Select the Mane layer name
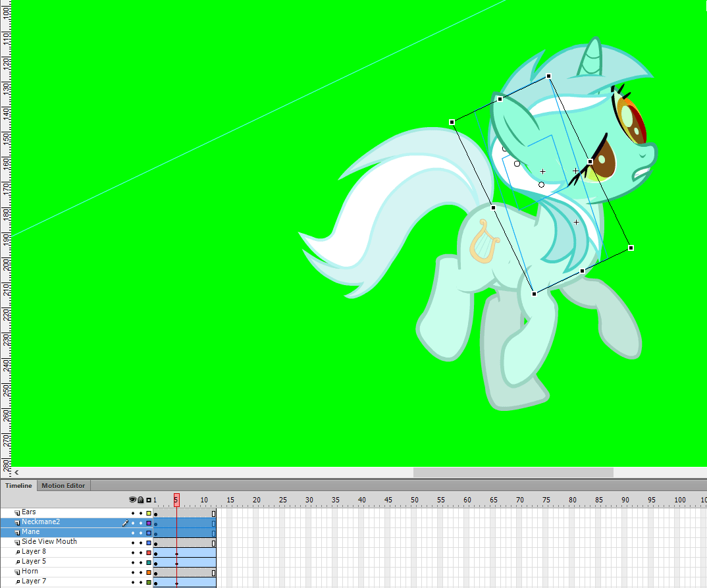Image resolution: width=707 pixels, height=588 pixels. 31,532
